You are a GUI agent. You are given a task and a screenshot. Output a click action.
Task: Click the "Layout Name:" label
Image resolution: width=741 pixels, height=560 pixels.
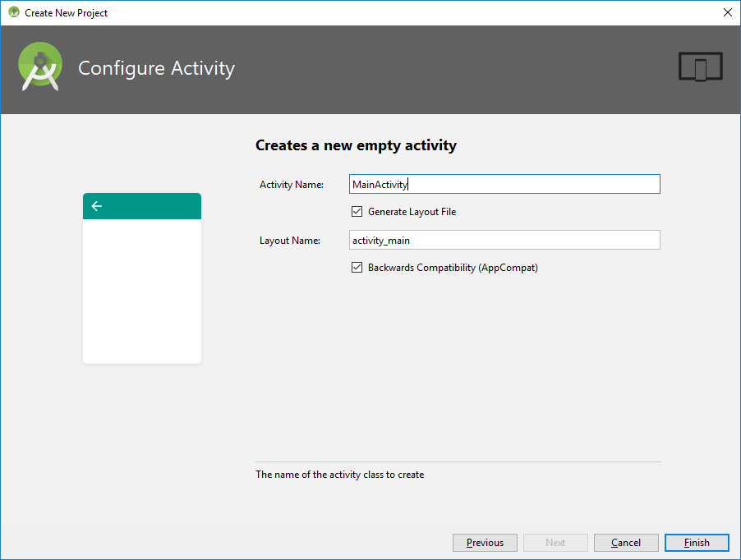tap(289, 241)
